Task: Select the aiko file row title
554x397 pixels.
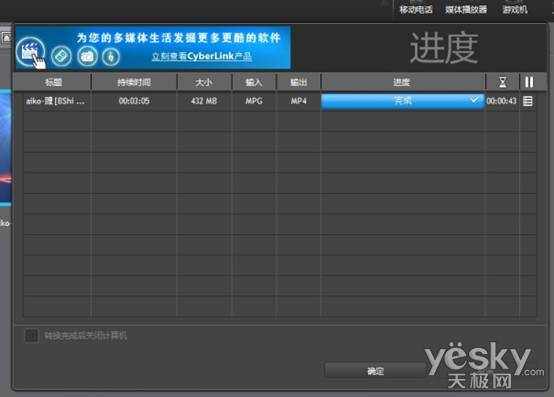Action: pos(55,101)
